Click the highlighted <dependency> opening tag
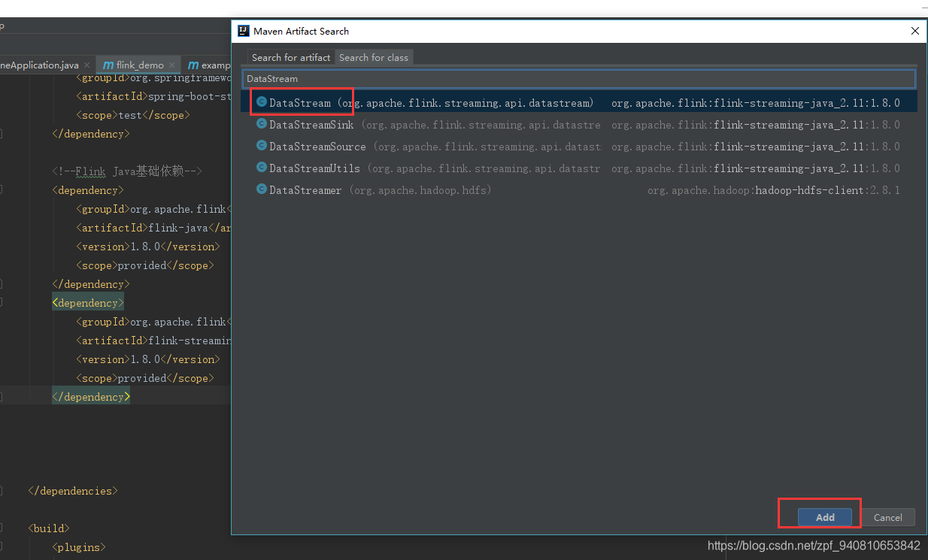 click(88, 303)
